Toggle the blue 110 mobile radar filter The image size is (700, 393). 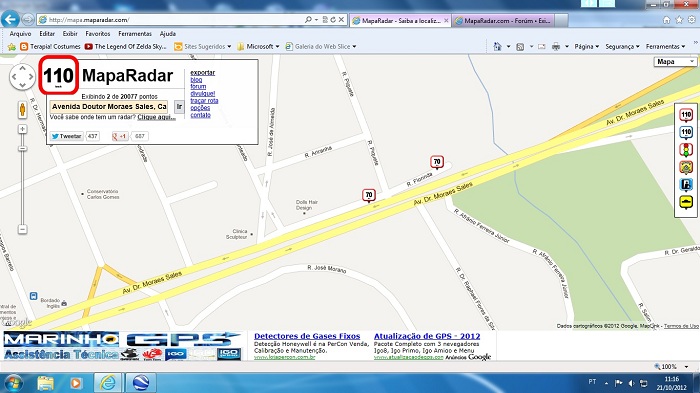coord(686,133)
